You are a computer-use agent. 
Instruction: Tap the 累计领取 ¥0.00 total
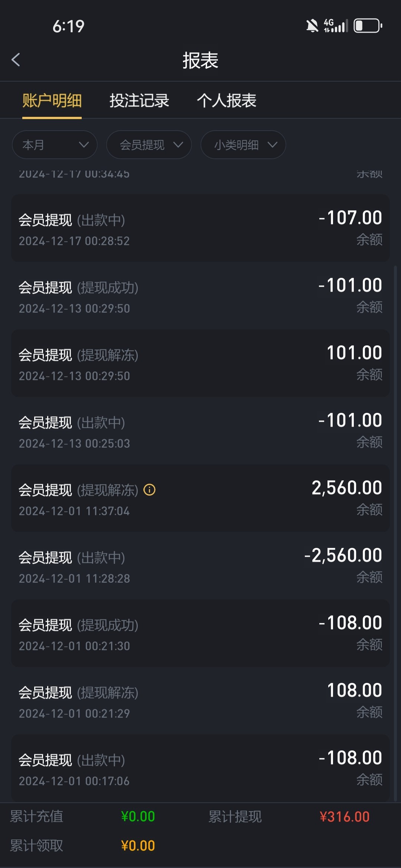coord(138,846)
